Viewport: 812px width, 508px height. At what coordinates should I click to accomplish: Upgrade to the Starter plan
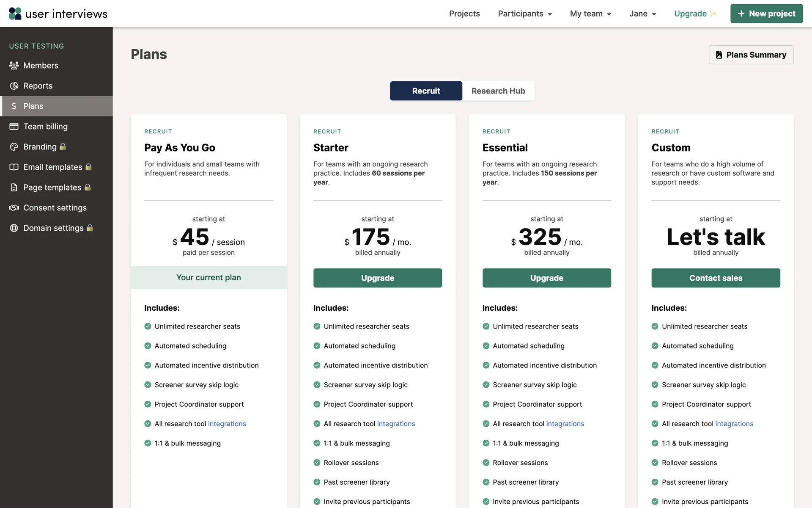[x=377, y=278]
